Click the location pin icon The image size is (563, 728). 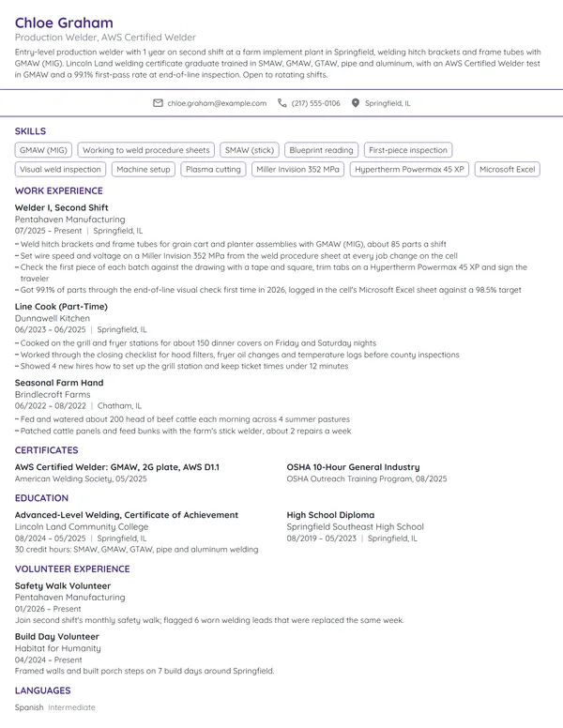coord(356,103)
